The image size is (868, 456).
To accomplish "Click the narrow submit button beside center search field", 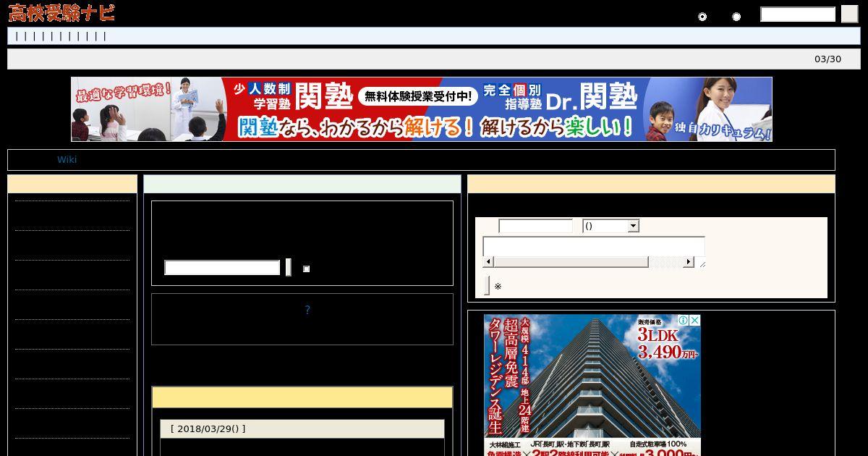I will click(289, 267).
